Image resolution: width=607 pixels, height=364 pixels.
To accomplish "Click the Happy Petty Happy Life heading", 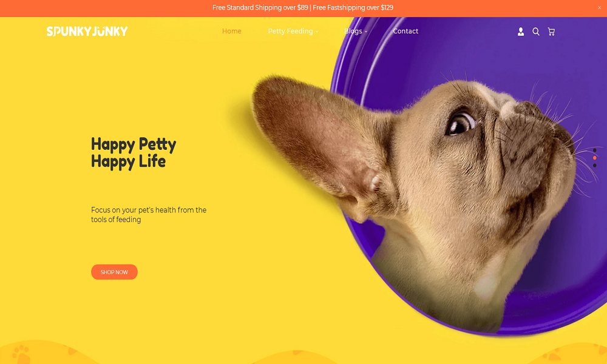I will coord(134,153).
